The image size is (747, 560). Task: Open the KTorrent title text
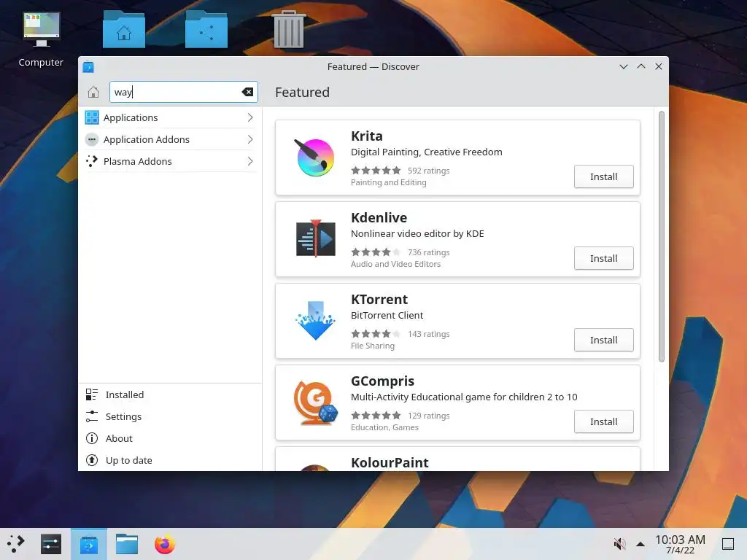pos(379,300)
